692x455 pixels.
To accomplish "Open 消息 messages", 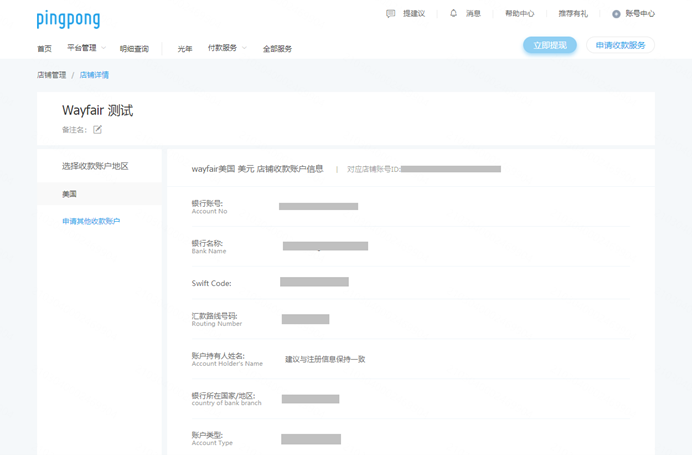I will click(x=473, y=14).
